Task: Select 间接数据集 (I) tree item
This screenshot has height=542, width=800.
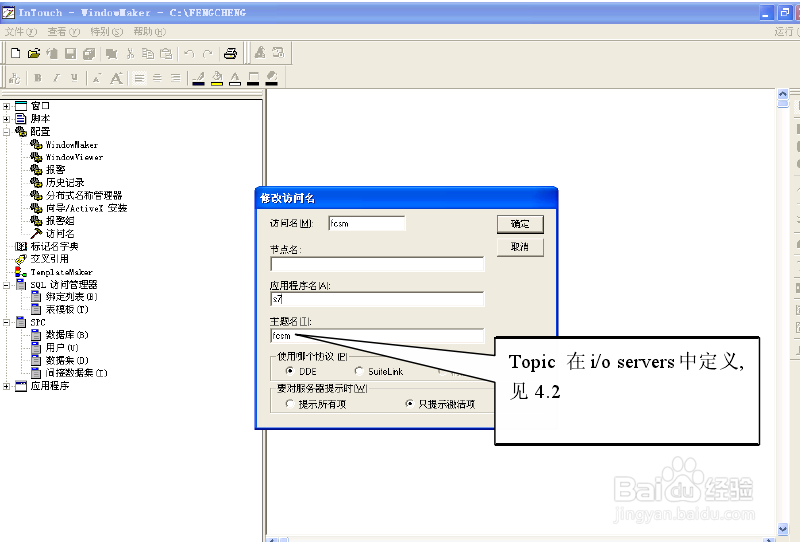Action: [77, 373]
